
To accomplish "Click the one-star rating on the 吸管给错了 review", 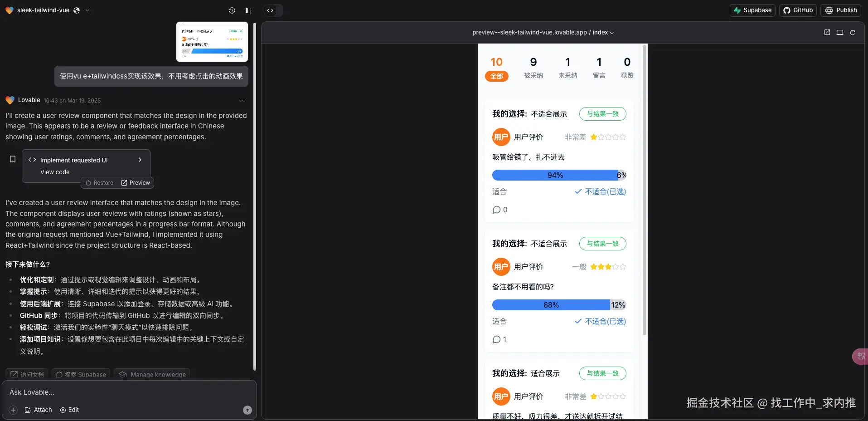I will 608,137.
